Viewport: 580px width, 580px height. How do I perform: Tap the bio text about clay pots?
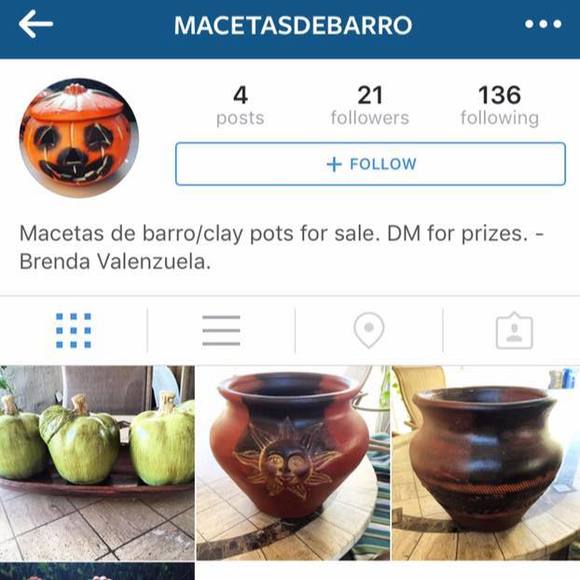tap(281, 247)
